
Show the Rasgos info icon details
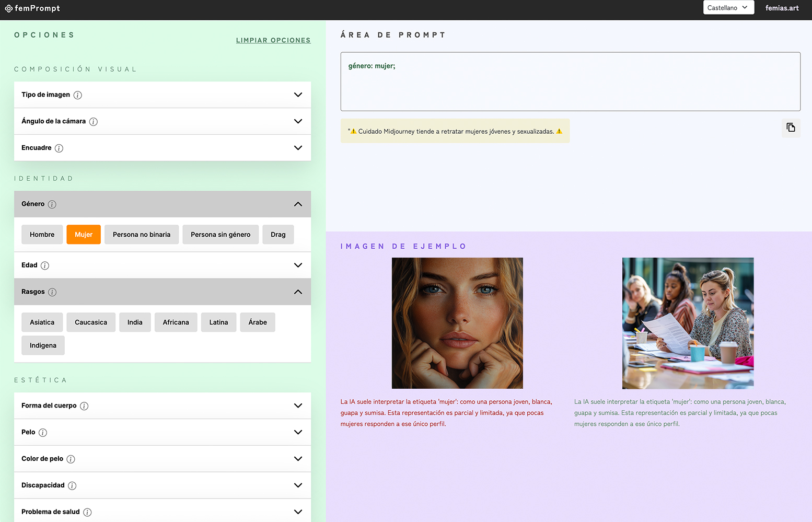pyautogui.click(x=52, y=292)
